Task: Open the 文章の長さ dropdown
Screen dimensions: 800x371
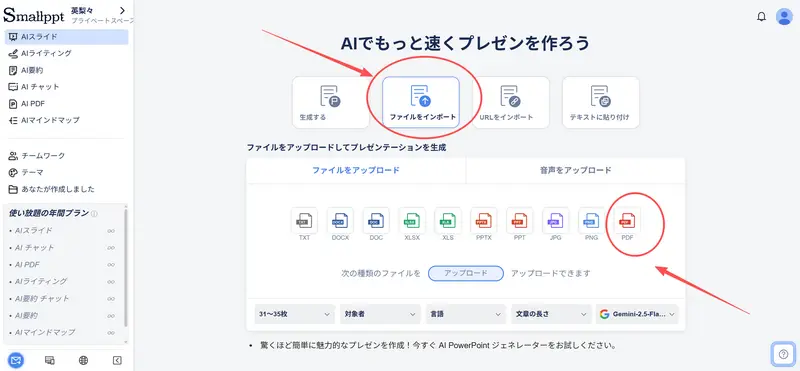Action: pyautogui.click(x=551, y=314)
